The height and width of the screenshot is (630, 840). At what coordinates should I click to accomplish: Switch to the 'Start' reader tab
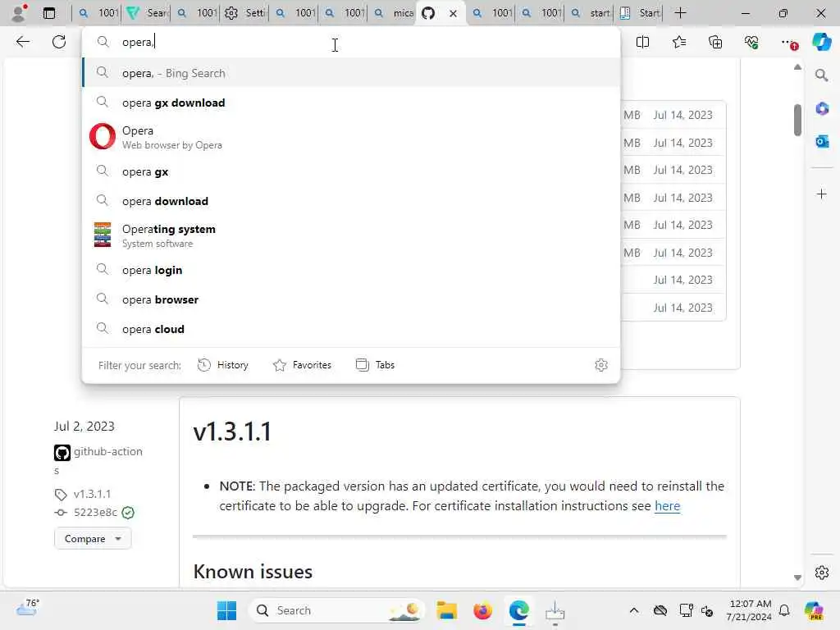click(640, 13)
